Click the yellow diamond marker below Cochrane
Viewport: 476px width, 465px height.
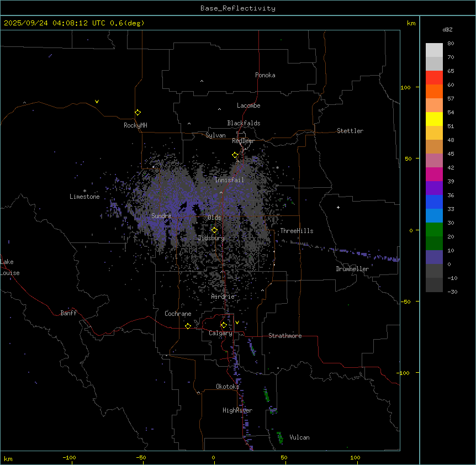coord(188,326)
